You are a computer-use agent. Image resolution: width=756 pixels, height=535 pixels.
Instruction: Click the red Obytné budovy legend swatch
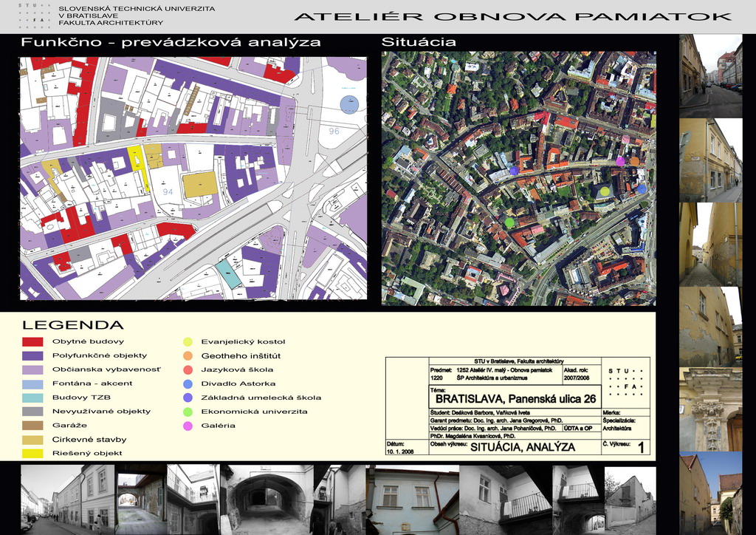pos(32,341)
